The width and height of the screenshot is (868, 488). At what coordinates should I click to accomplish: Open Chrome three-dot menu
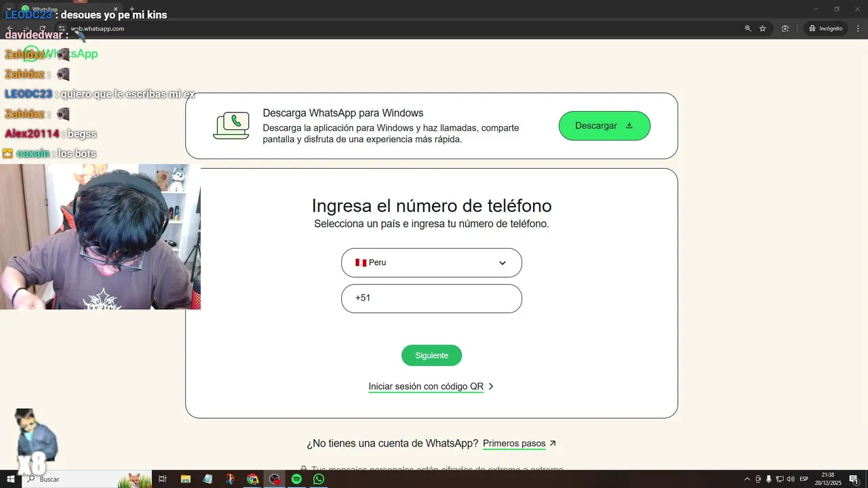click(859, 28)
